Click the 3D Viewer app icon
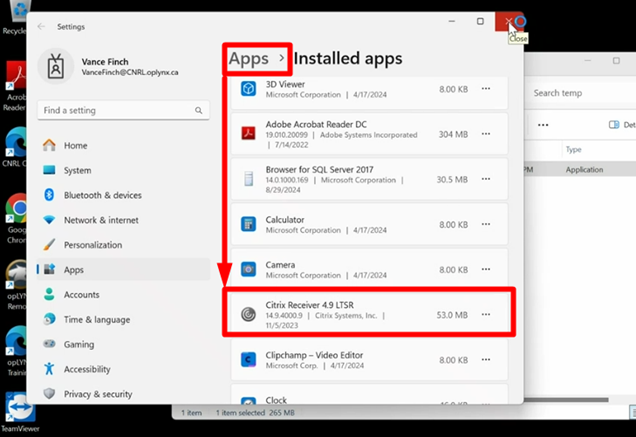This screenshot has height=437, width=636. pos(249,90)
